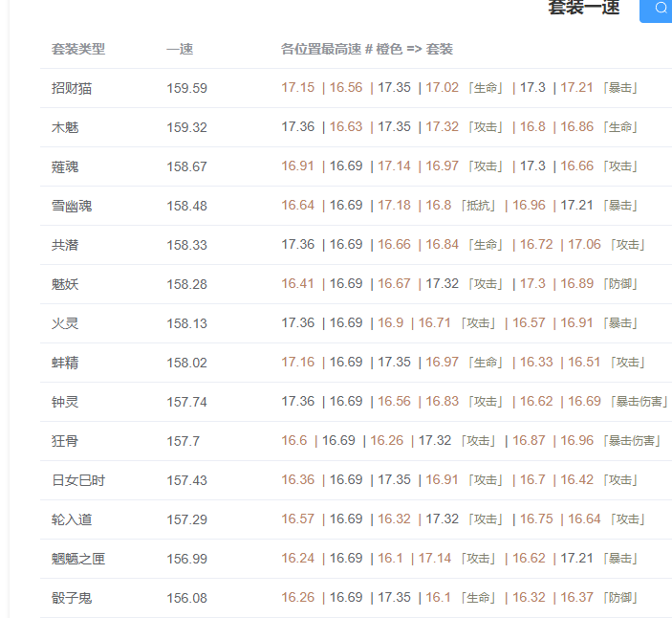Click the 暴击伤害 tag in 狂骨 row

point(632,441)
